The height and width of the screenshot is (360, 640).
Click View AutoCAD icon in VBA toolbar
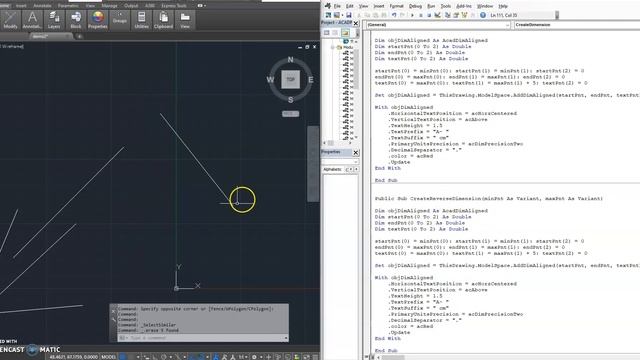[328, 15]
